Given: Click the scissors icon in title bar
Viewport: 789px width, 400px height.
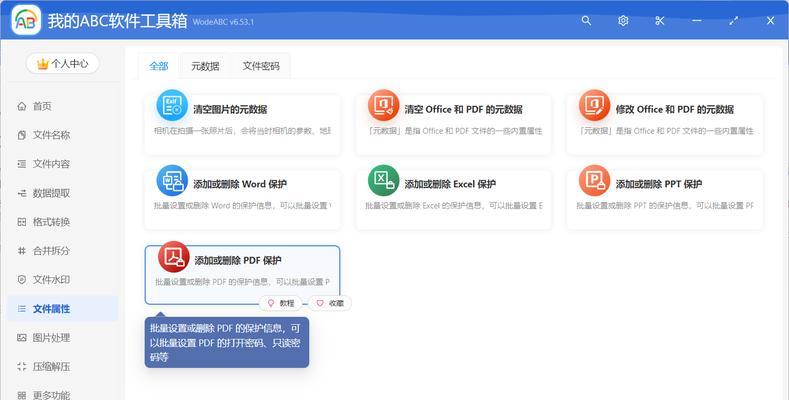Looking at the screenshot, I should click(659, 20).
